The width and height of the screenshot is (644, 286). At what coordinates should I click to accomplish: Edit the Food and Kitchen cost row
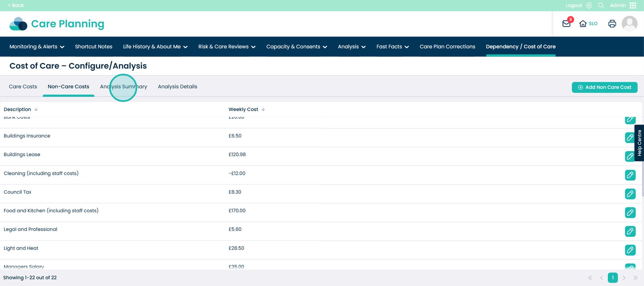(x=630, y=212)
